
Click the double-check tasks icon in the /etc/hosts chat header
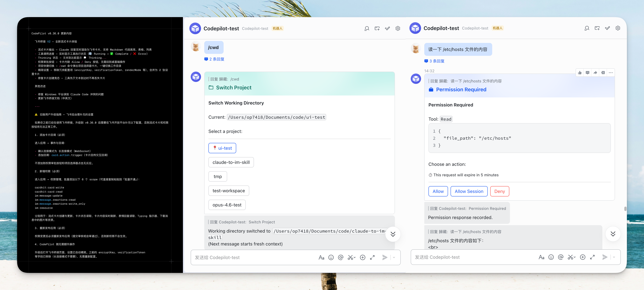click(x=608, y=28)
